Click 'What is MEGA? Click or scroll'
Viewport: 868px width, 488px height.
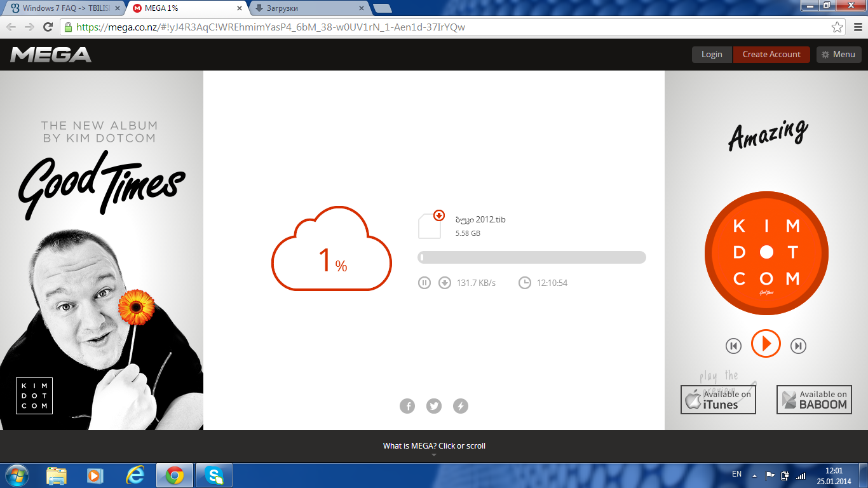(x=434, y=446)
